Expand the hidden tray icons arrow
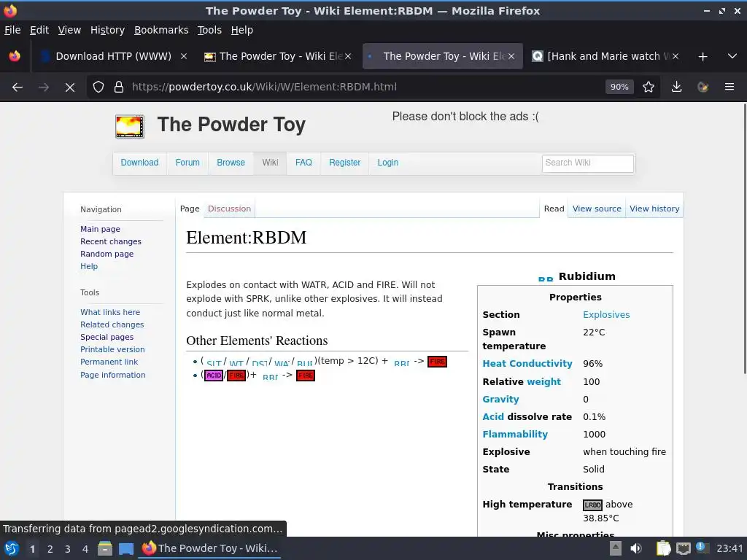747x560 pixels. (x=616, y=548)
